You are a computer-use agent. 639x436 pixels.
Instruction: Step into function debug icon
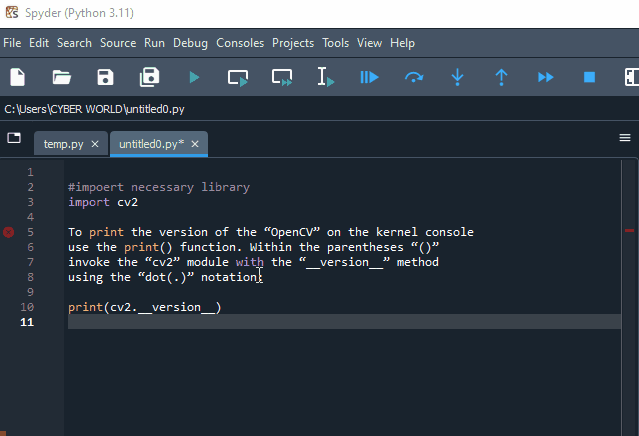tap(458, 77)
